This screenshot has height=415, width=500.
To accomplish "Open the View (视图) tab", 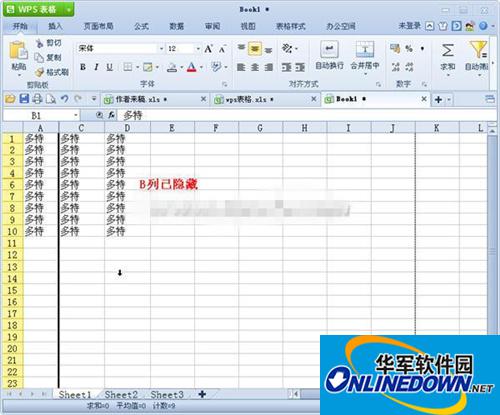I will pos(248,26).
